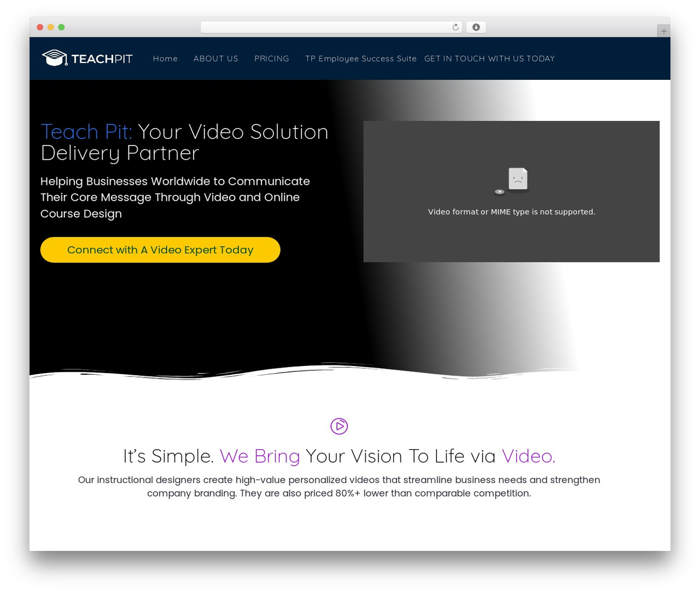Click the unsupported video player area
Screen dimensions: 700x593
click(511, 191)
